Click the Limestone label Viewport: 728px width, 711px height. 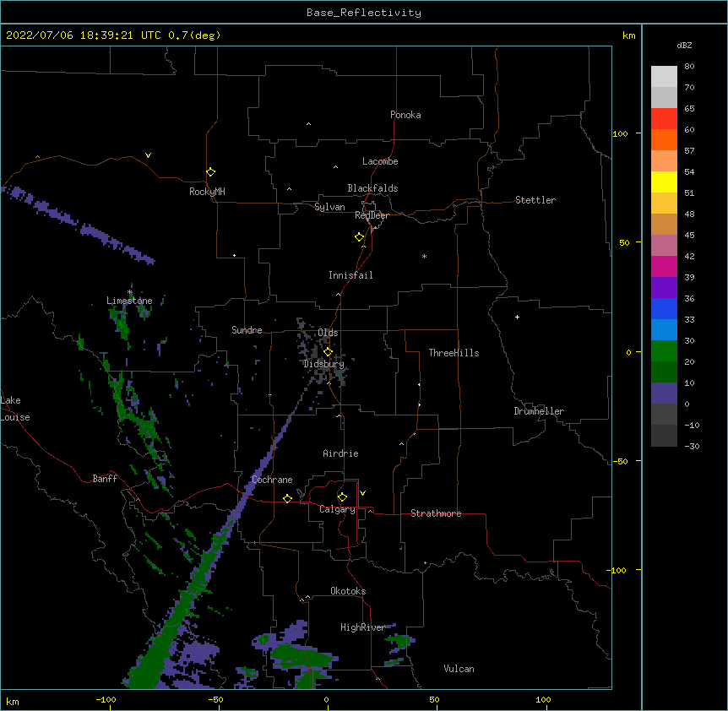pyautogui.click(x=129, y=301)
